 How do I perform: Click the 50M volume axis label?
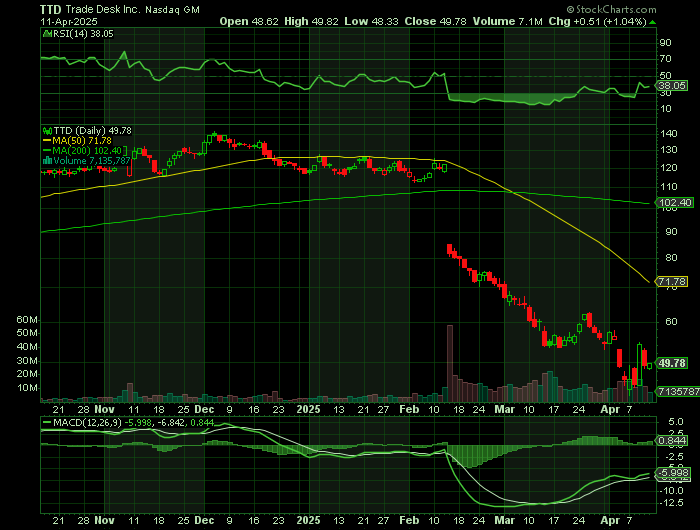point(27,333)
